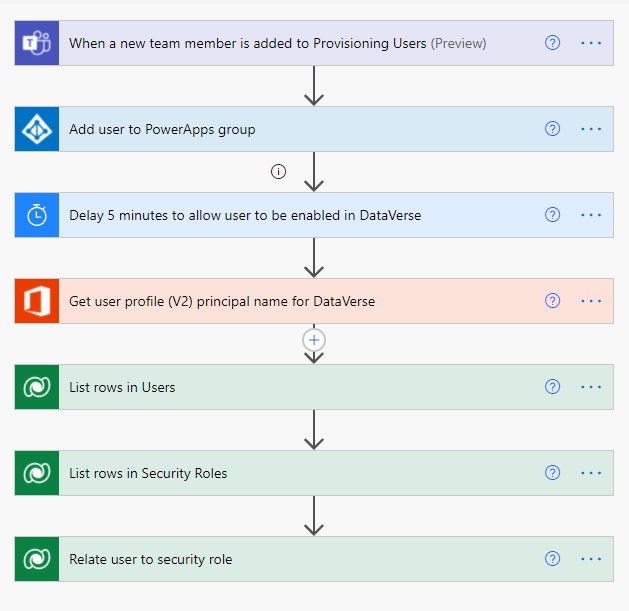The width and height of the screenshot is (629, 611).
Task: Open the ellipsis menu for Relate user to security role
Action: point(591,559)
